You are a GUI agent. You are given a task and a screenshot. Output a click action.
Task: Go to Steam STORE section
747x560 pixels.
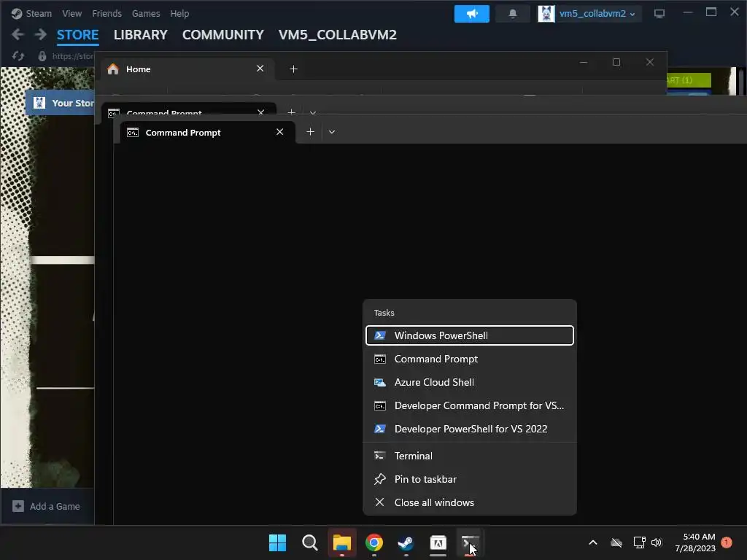77,35
